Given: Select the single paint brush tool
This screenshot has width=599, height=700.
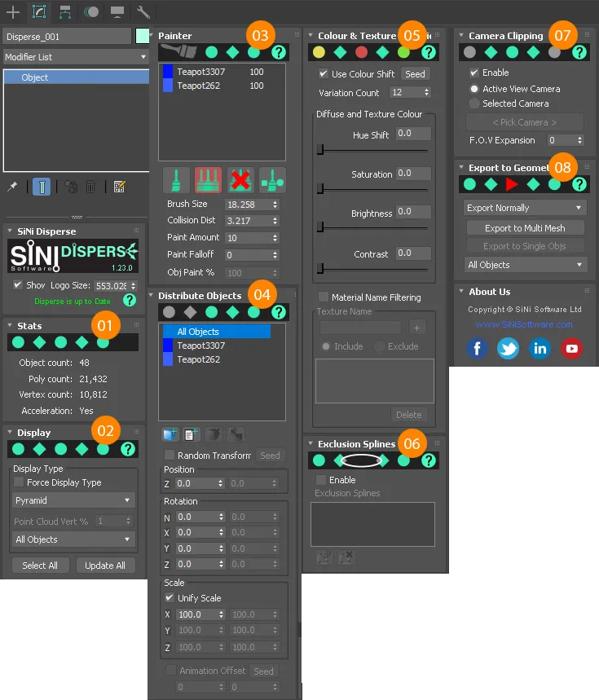Looking at the screenshot, I should pyautogui.click(x=176, y=180).
